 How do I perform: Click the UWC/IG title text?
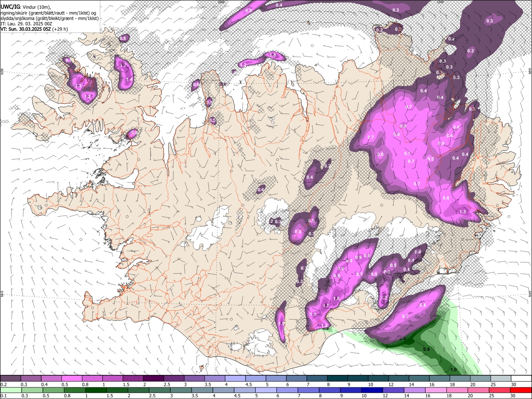[x=10, y=7]
